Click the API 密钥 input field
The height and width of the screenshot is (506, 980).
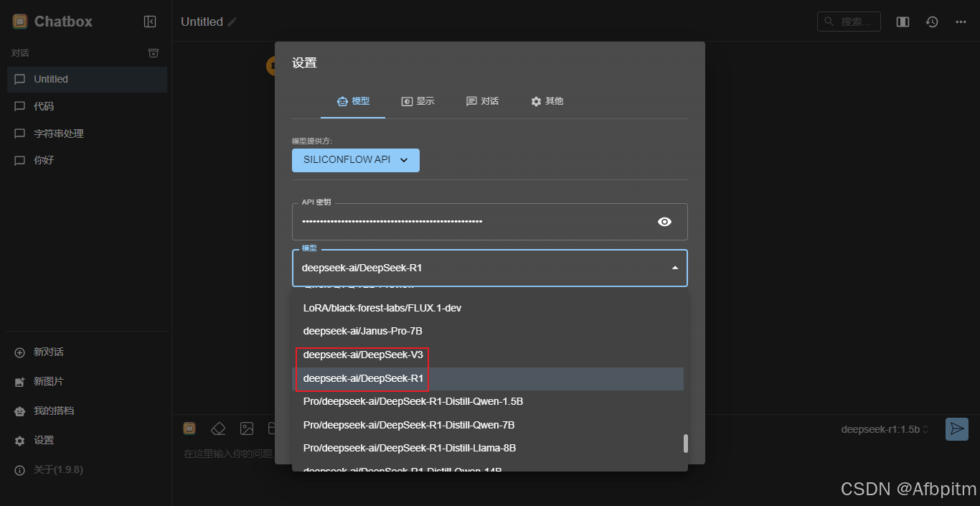pos(490,222)
